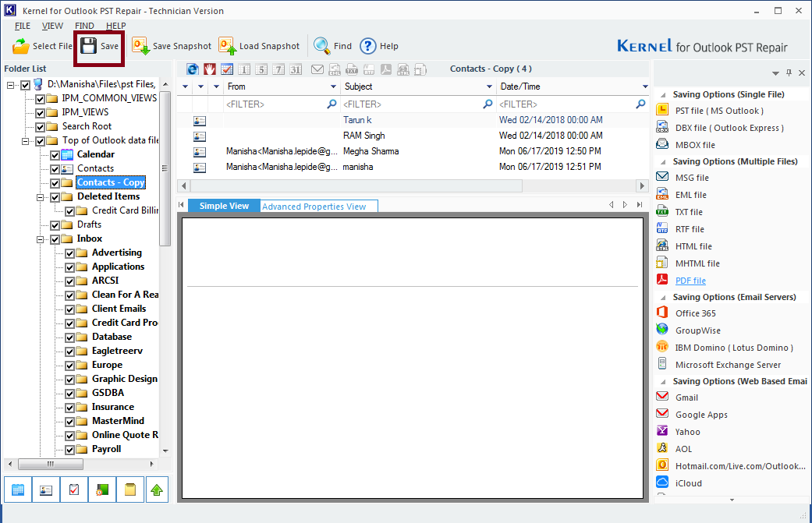Click the red stop hand icon
The image size is (812, 523).
[x=209, y=69]
